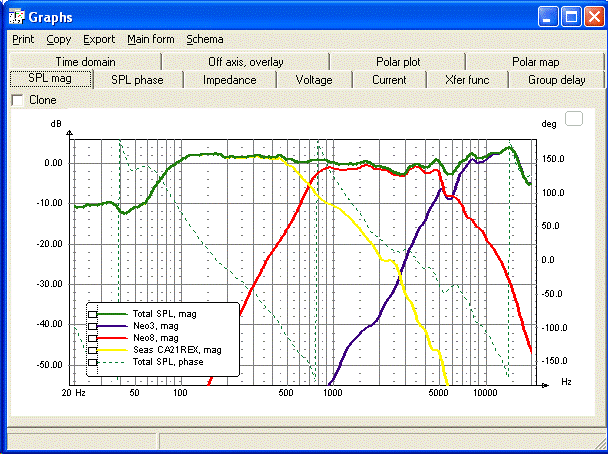Click the 0.00 dB axis label

[x=53, y=163]
